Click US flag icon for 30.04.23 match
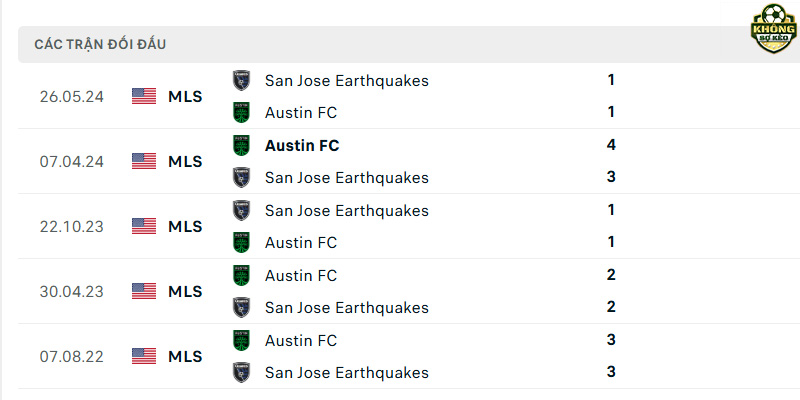The width and height of the screenshot is (800, 400). [144, 291]
